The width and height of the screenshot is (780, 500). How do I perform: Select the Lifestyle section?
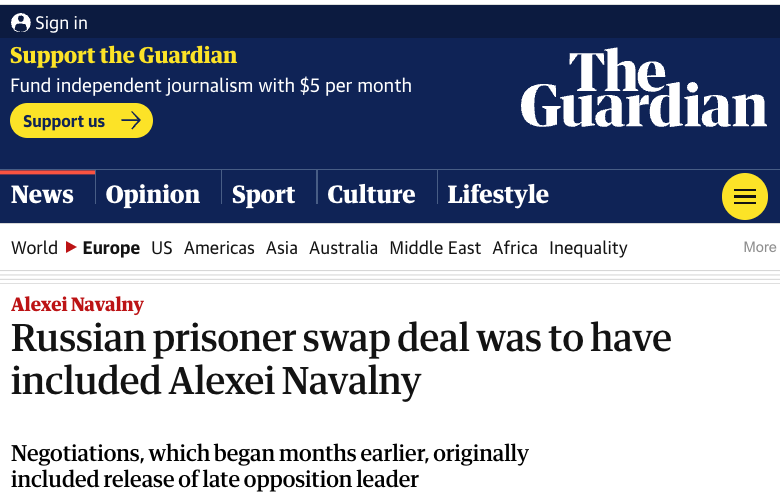click(498, 194)
